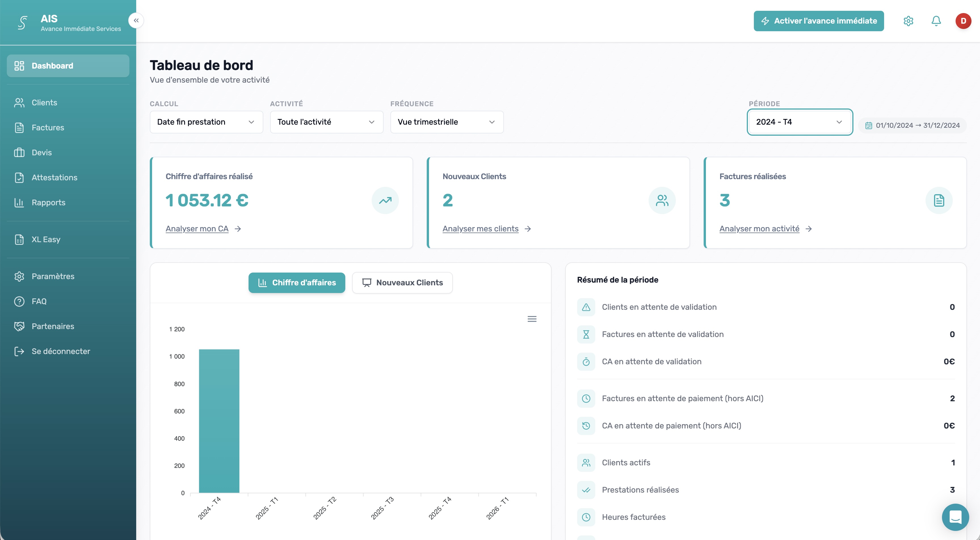The height and width of the screenshot is (540, 980).
Task: Open the Calcul dropdown Date fin prestation
Action: coord(206,122)
